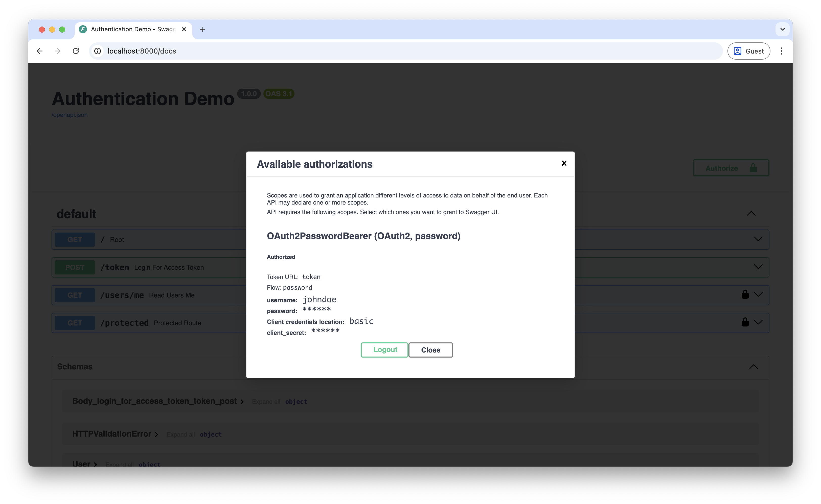Viewport: 821px width, 504px height.
Task: Click the FastAPI favicon on the browser tab
Action: tap(83, 29)
